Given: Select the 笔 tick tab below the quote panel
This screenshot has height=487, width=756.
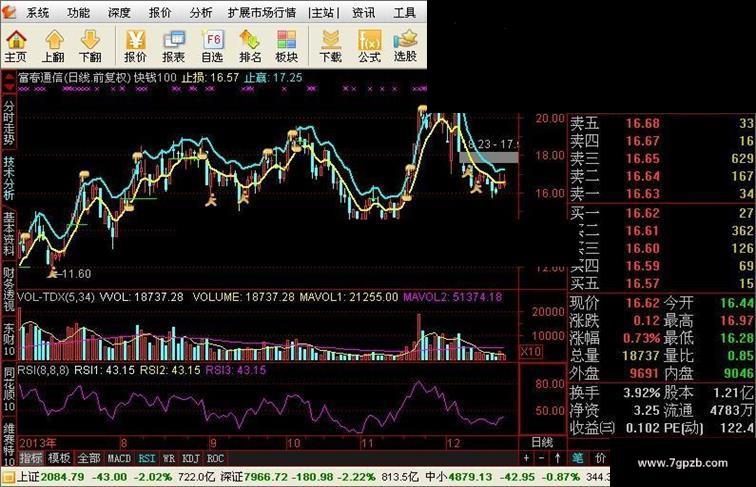Looking at the screenshot, I should (x=578, y=458).
